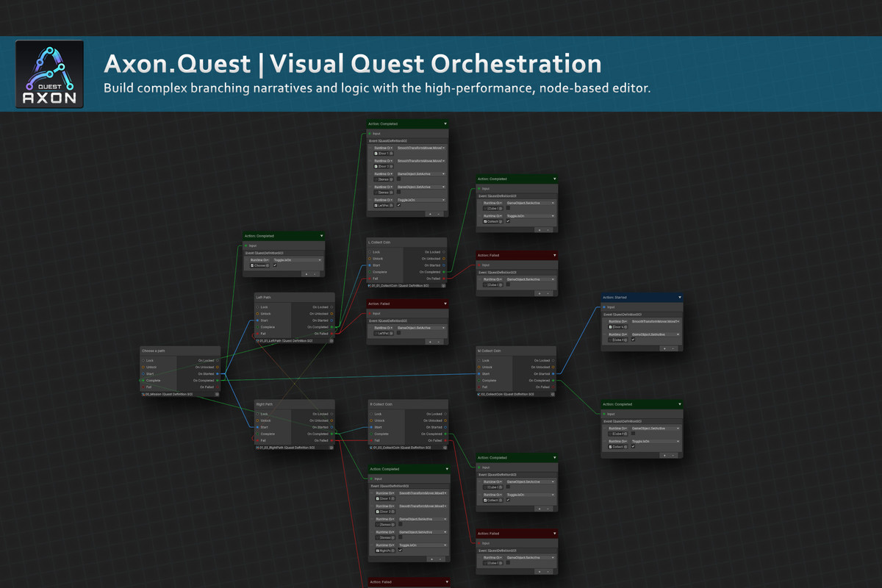The width and height of the screenshot is (882, 588).
Task: Click On Failed port of Left Path node
Action: click(x=332, y=334)
